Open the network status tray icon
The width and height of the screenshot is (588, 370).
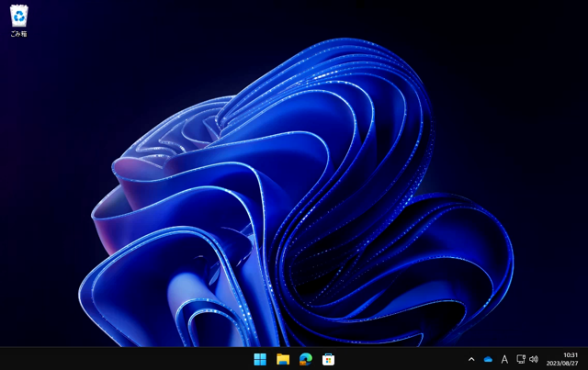[521, 359]
